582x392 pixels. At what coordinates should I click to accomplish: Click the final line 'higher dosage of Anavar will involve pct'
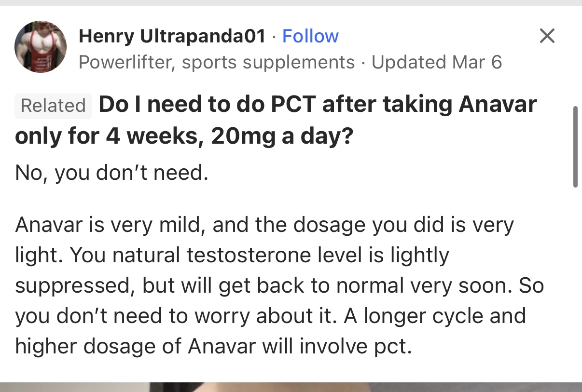(x=214, y=346)
